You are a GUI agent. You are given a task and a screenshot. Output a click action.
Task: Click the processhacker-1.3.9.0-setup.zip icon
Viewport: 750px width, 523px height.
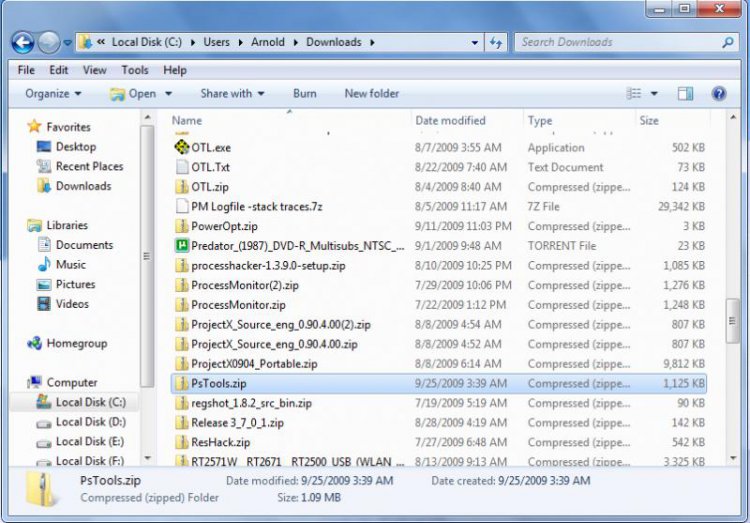(182, 265)
